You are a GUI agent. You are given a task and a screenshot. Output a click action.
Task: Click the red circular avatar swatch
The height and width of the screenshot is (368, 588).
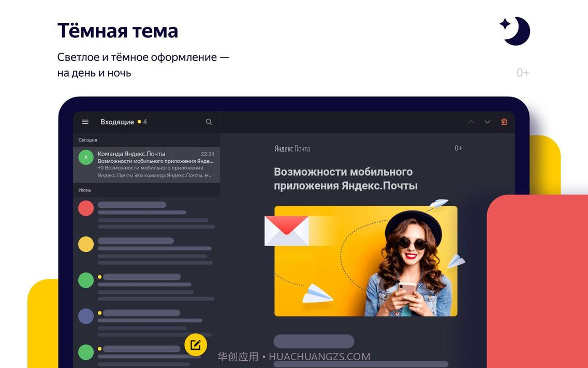pos(86,207)
